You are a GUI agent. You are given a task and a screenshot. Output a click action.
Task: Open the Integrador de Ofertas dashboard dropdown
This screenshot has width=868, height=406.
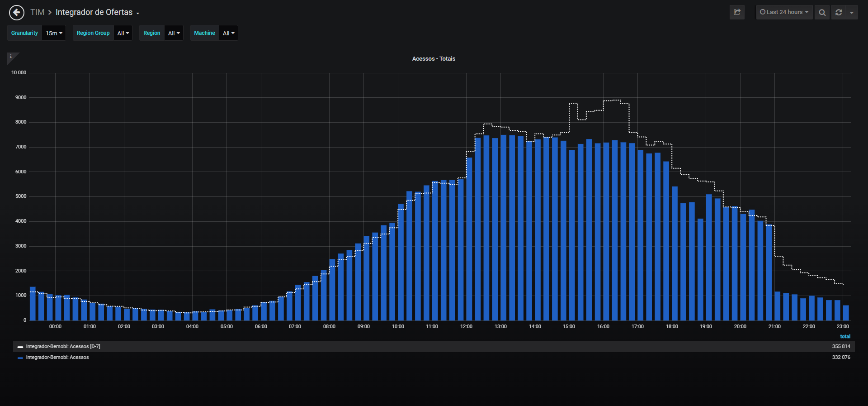click(x=97, y=12)
